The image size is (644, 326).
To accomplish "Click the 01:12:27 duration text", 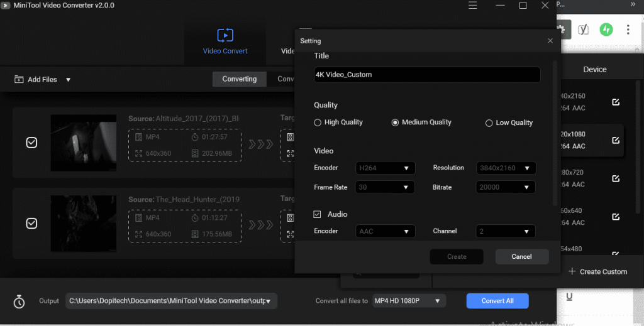I will [x=214, y=218].
